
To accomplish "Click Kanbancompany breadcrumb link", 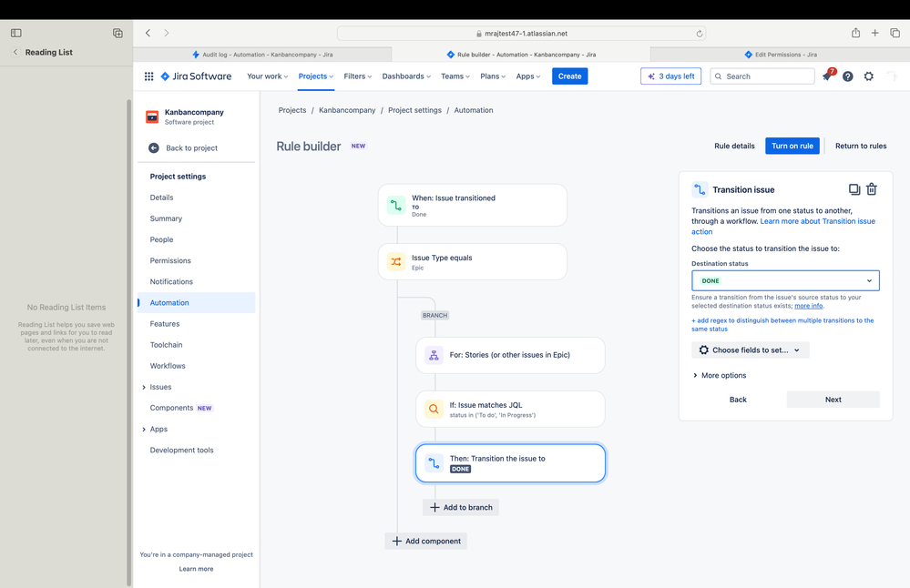I will pos(347,110).
